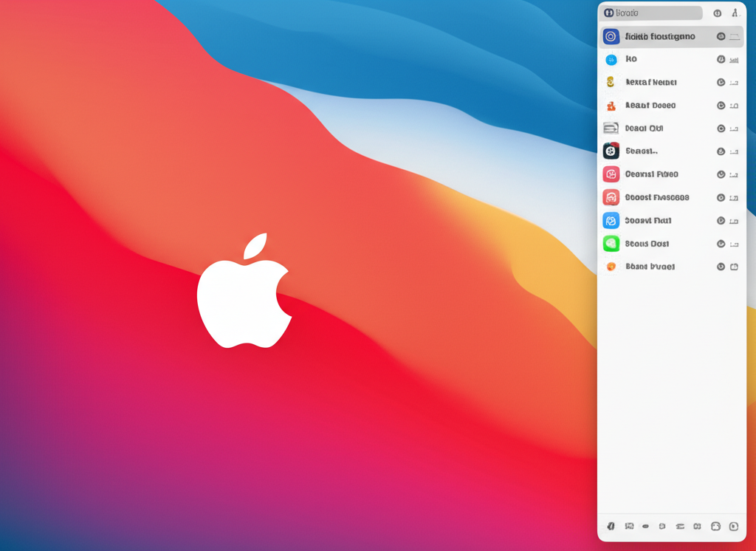Viewport: 756px width, 551px height.
Task: Click the rounded-square play icon in the bottom toolbar
Action: pos(734,527)
